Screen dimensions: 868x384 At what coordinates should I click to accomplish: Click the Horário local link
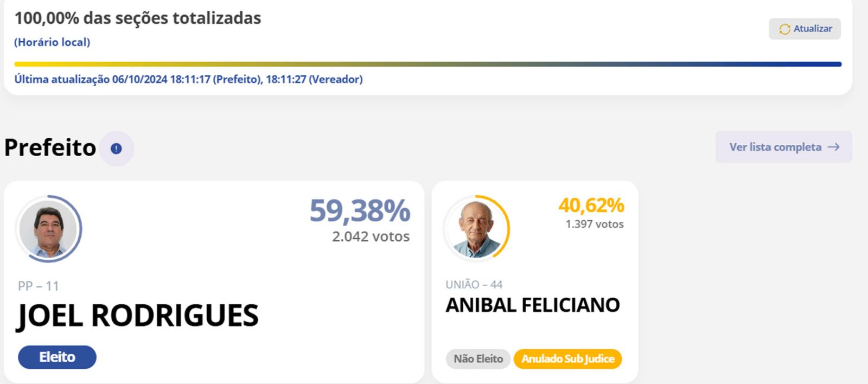pos(52,42)
